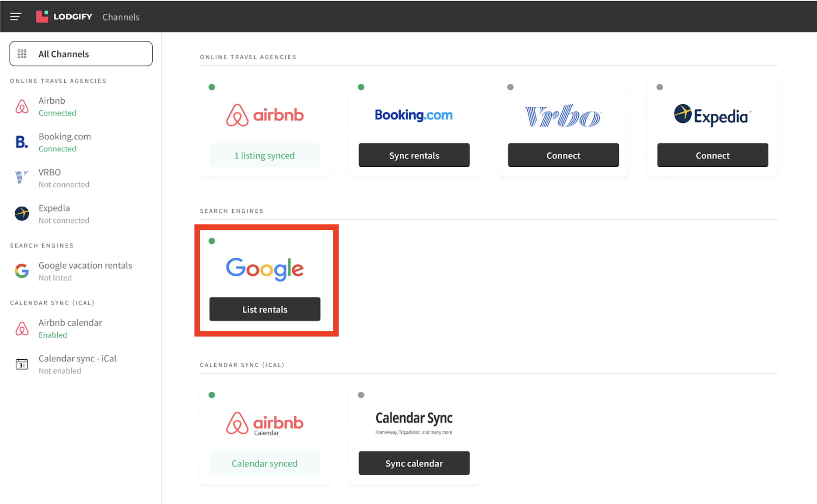Click the Airbnb Calendar logo card
Viewport: 817px width, 504px height.
[x=265, y=424]
